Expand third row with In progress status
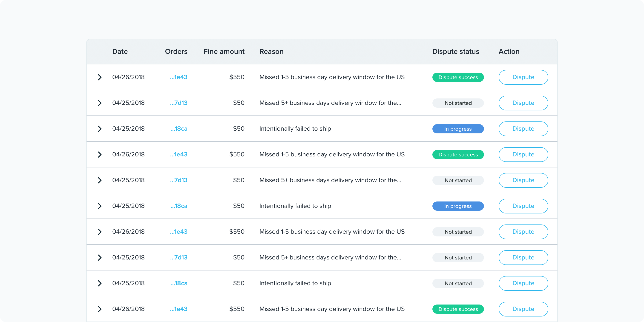The height and width of the screenshot is (322, 644). point(100,129)
